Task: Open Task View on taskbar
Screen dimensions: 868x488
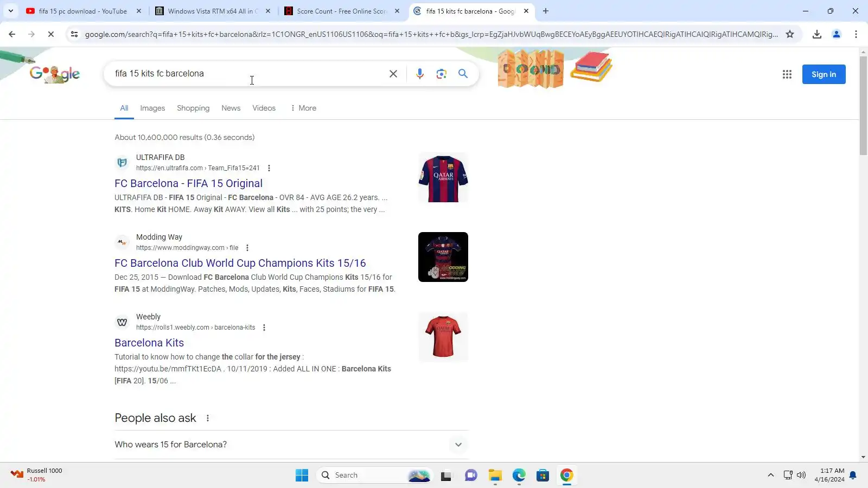Action: point(446,476)
